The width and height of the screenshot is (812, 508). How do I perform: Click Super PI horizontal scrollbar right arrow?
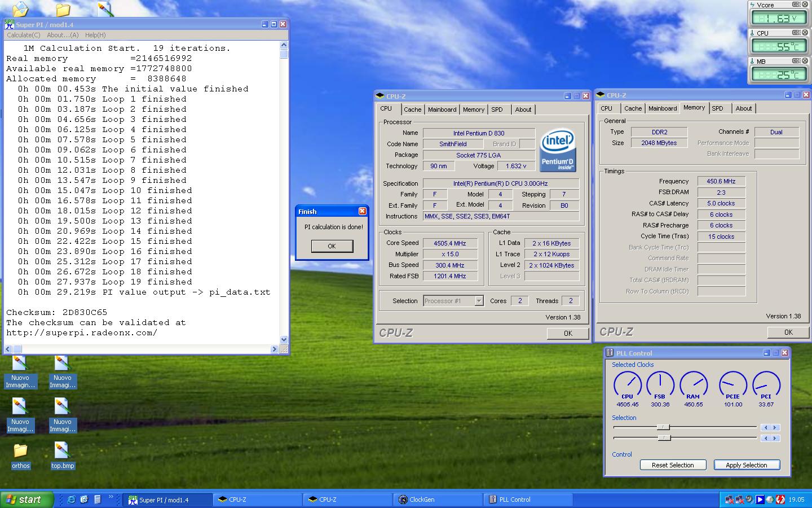pyautogui.click(x=275, y=349)
